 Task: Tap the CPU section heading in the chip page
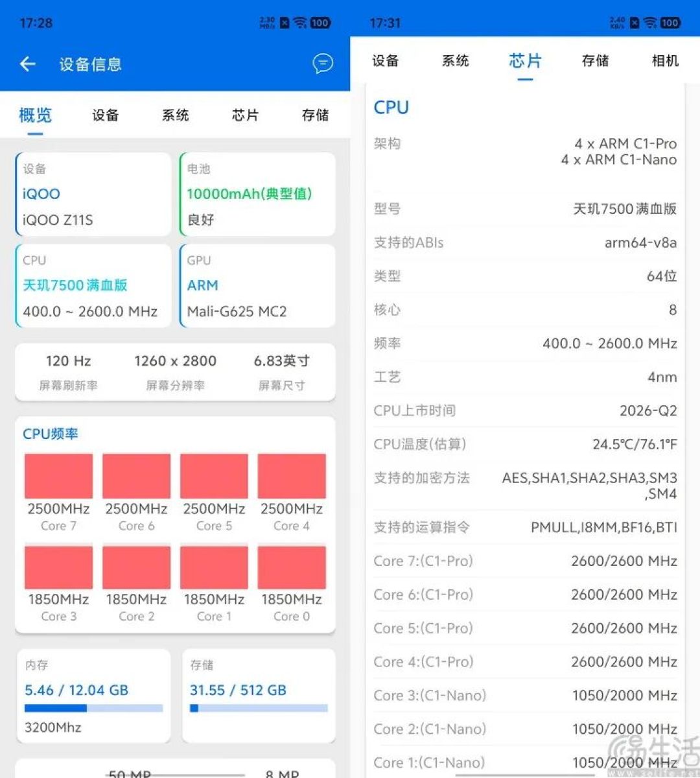pyautogui.click(x=391, y=108)
